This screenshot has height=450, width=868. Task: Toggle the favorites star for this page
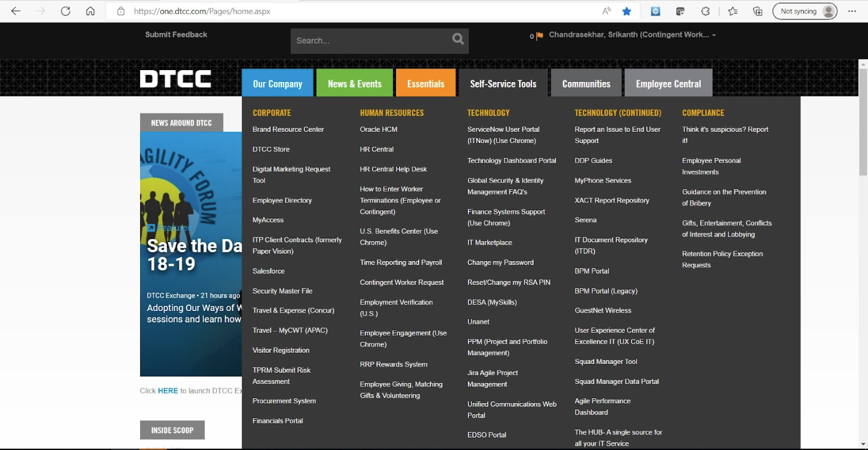(x=627, y=11)
